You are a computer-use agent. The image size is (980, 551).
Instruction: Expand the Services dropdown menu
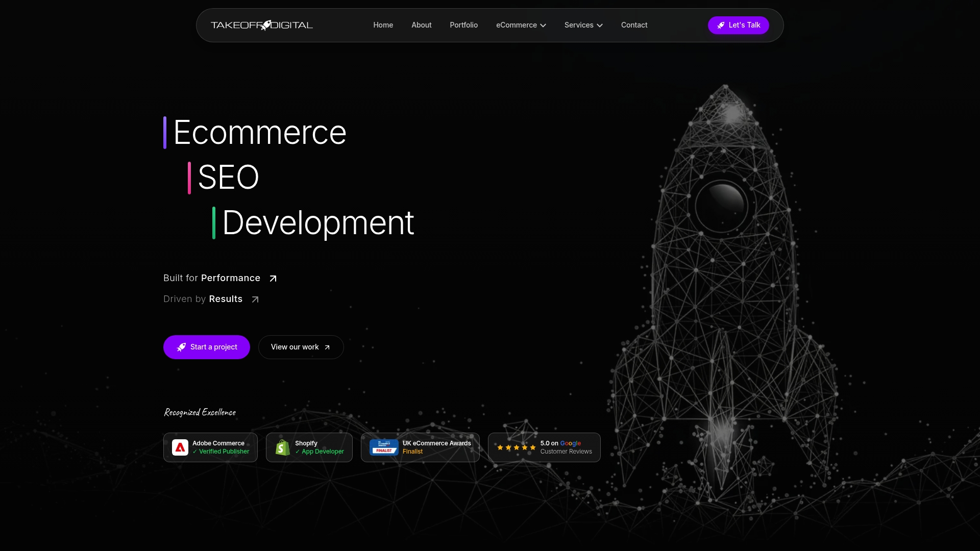pyautogui.click(x=583, y=25)
